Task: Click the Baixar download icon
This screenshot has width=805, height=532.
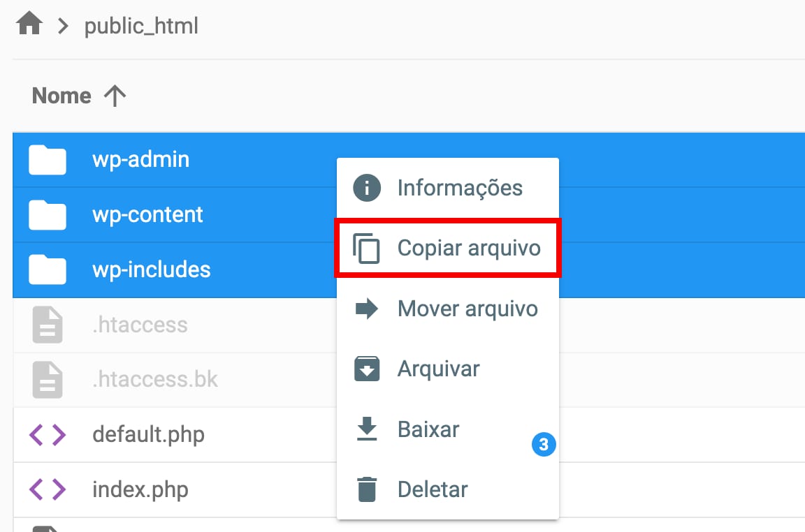Action: point(367,429)
